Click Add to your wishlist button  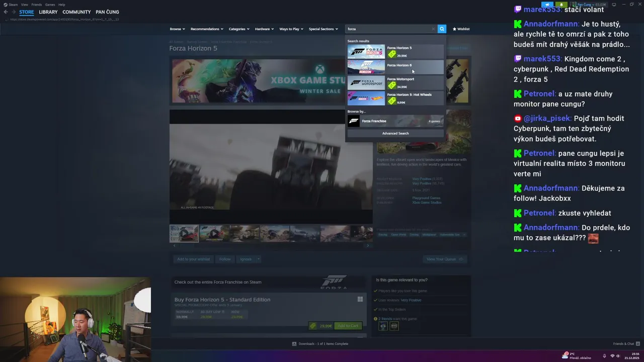point(193,259)
